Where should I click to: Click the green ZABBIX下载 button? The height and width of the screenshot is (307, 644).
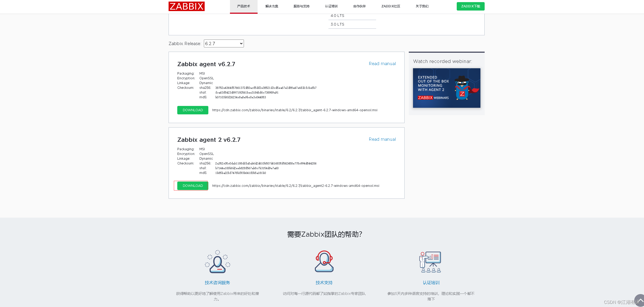[470, 6]
